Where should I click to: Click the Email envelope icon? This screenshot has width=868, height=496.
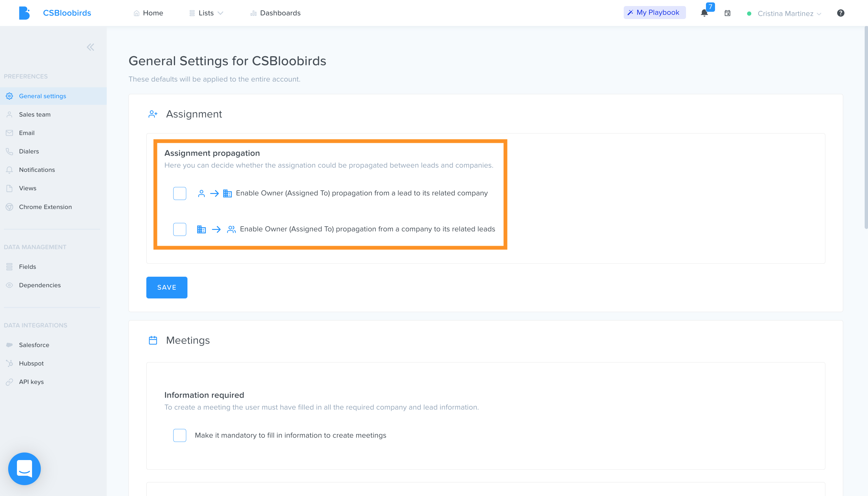(10, 133)
